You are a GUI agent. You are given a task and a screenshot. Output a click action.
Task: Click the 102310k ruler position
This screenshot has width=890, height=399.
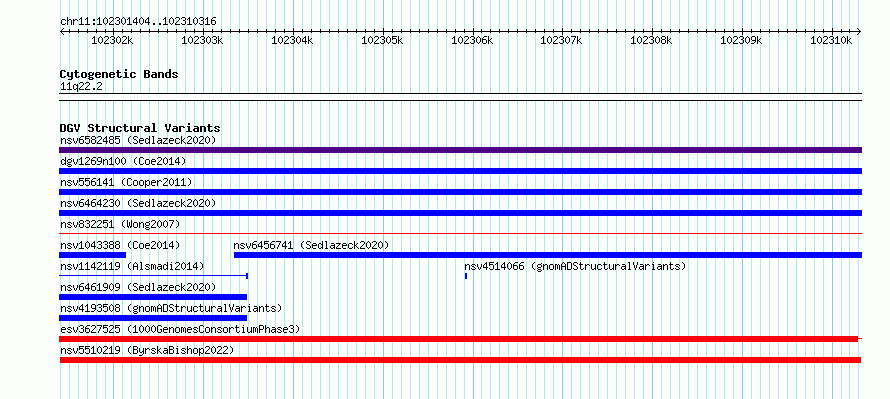(x=831, y=40)
